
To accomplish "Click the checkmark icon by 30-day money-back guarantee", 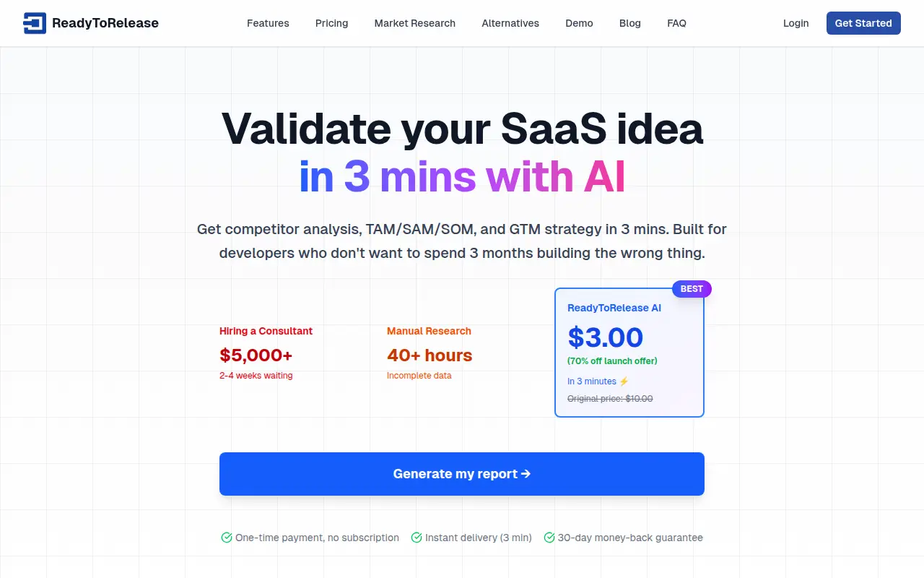I will pyautogui.click(x=549, y=538).
